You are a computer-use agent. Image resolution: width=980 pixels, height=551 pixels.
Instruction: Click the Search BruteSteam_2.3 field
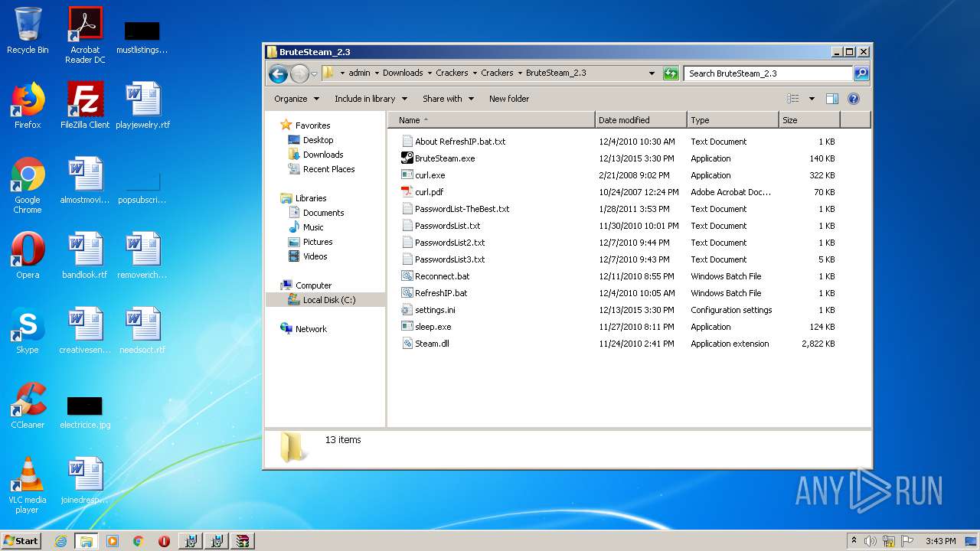pyautogui.click(x=768, y=73)
